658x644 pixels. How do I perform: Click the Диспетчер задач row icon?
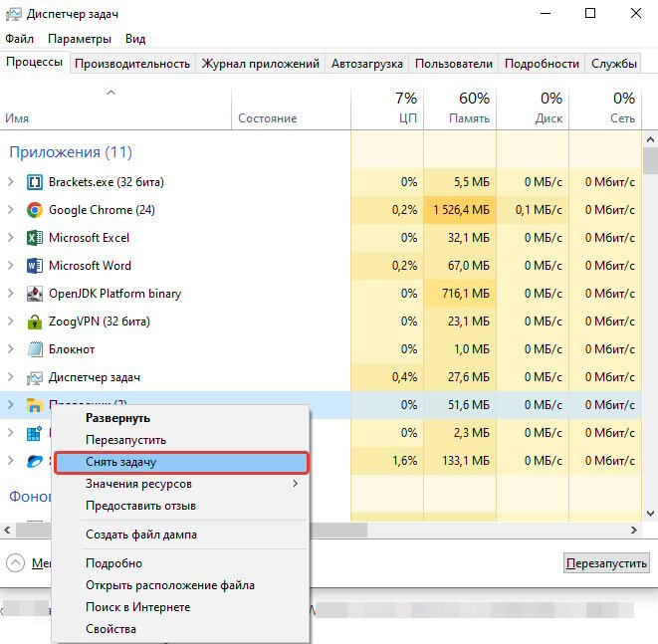coord(35,377)
